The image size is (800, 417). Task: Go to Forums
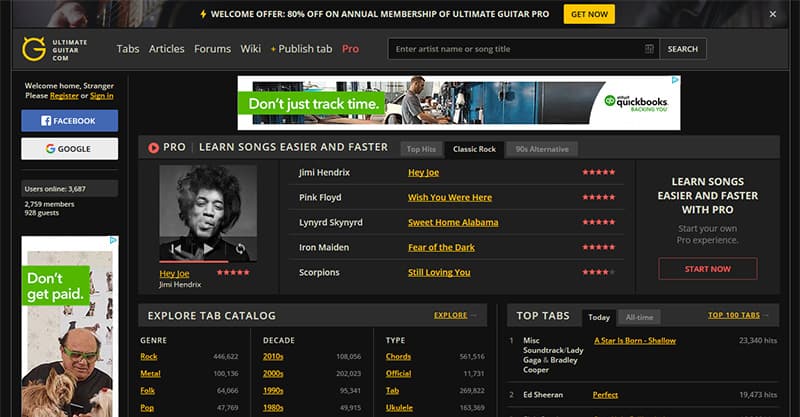[212, 49]
